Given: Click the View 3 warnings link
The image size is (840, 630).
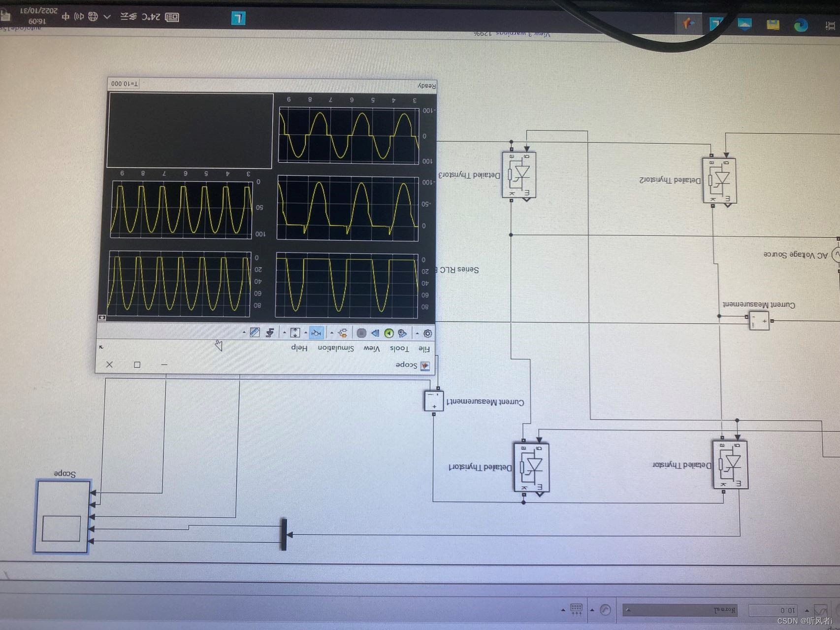Looking at the screenshot, I should click(x=522, y=33).
